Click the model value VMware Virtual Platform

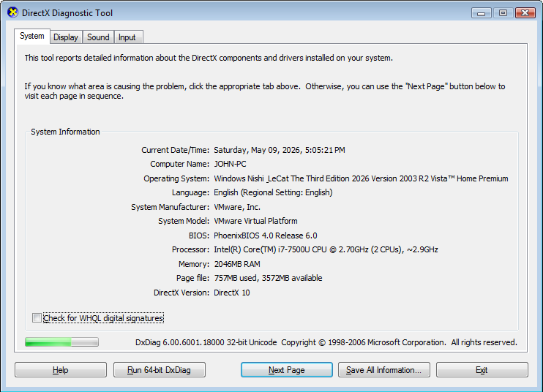(x=255, y=221)
